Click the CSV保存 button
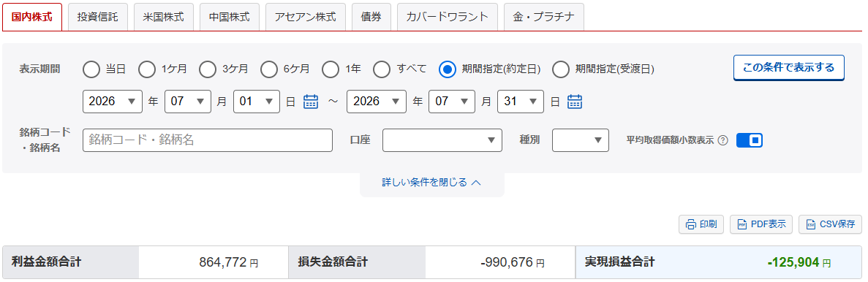This screenshot has height=282, width=868. pyautogui.click(x=831, y=224)
